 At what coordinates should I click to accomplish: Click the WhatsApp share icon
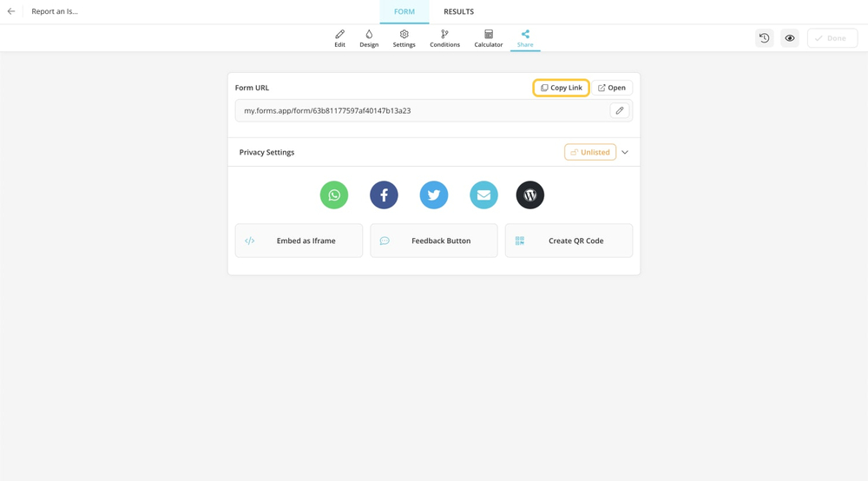pos(334,195)
